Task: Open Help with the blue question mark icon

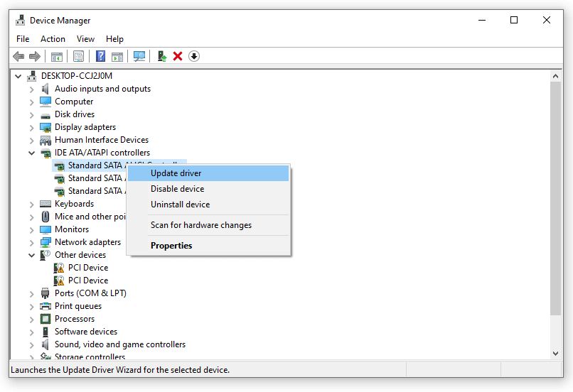Action: pyautogui.click(x=100, y=56)
